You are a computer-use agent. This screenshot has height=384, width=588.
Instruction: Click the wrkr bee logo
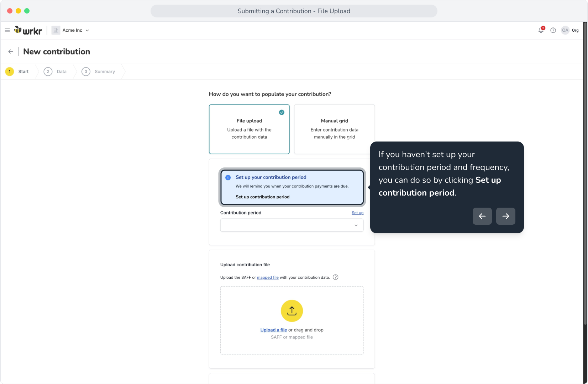click(x=28, y=31)
